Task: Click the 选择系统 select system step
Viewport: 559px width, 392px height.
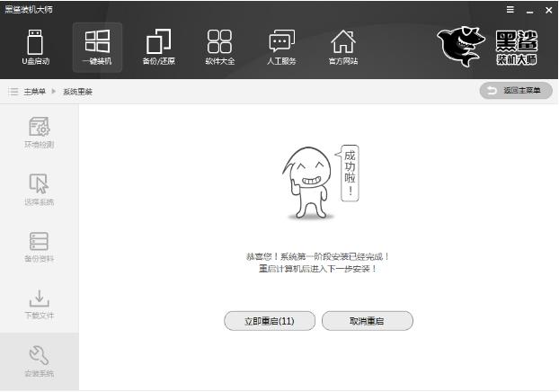Action: point(39,190)
